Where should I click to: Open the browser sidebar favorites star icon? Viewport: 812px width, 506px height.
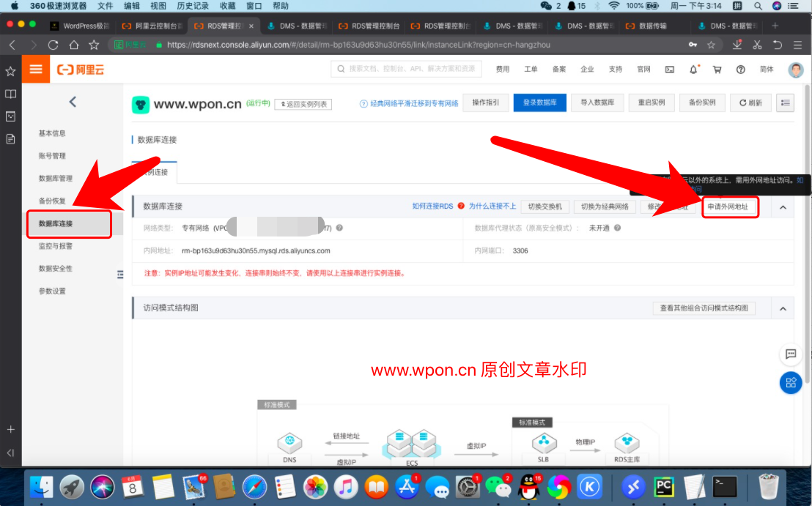click(x=10, y=72)
